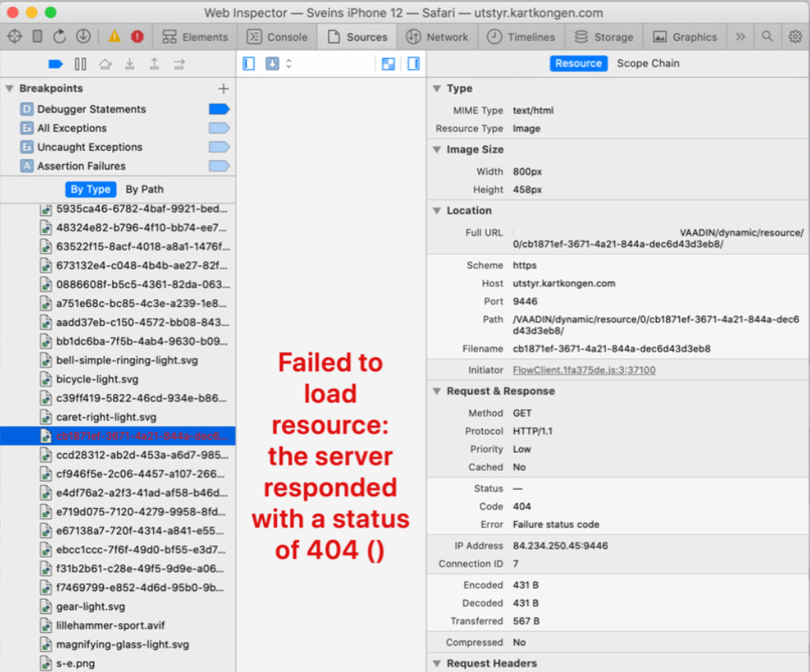Image resolution: width=810 pixels, height=672 pixels.
Task: Add a new breakpoint with plus button
Action: coord(224,89)
